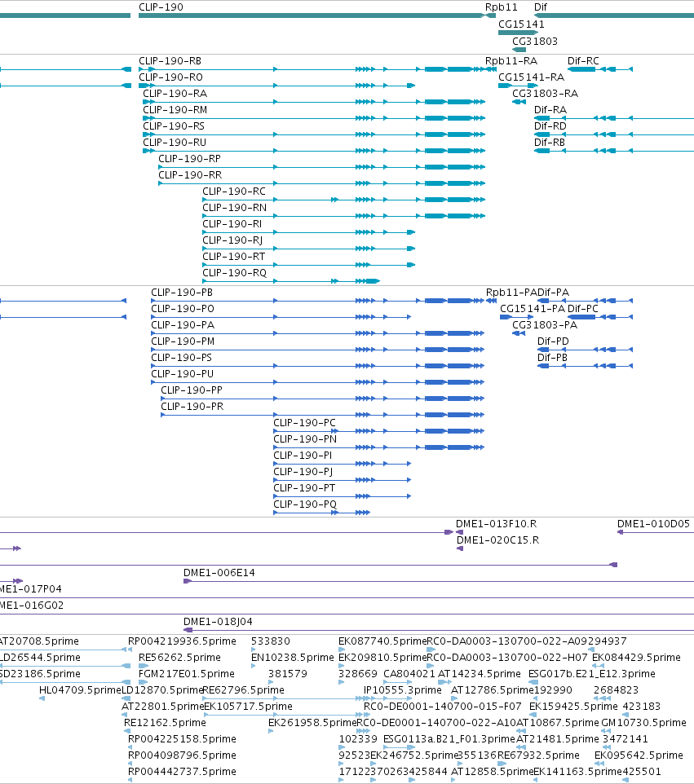Open protein CLIP-190-PA
The height and width of the screenshot is (784, 694).
pos(183,325)
